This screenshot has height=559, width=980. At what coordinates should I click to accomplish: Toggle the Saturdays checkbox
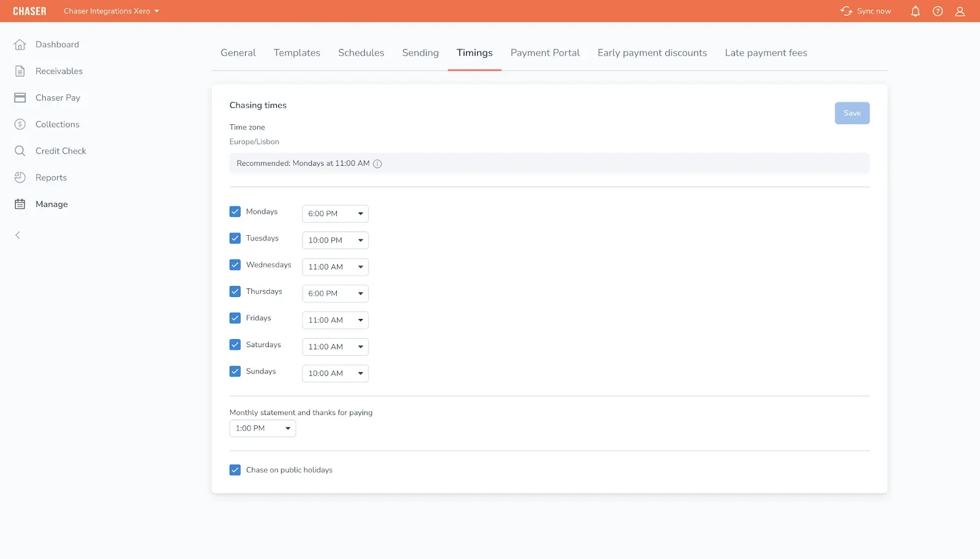(235, 345)
